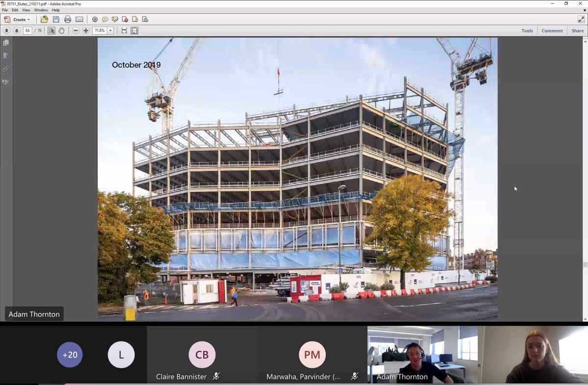Viewport: 588px width, 385px height.
Task: Open the Tools pane
Action: click(527, 30)
